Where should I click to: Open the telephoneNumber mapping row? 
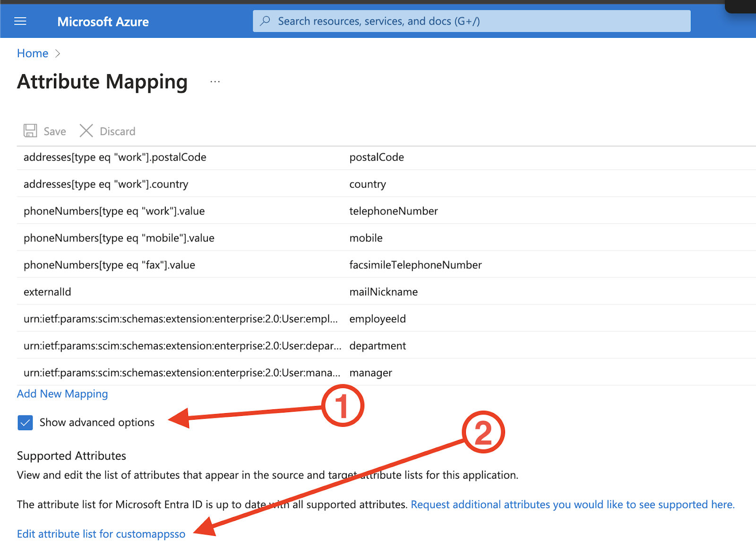tap(387, 211)
